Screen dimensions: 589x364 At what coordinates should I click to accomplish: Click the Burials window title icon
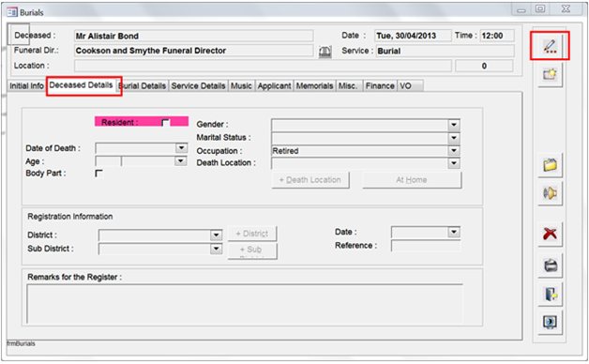click(x=11, y=12)
